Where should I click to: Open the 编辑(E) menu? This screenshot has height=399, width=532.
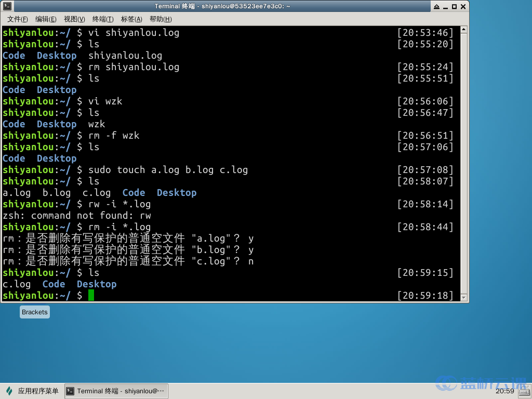click(x=46, y=19)
